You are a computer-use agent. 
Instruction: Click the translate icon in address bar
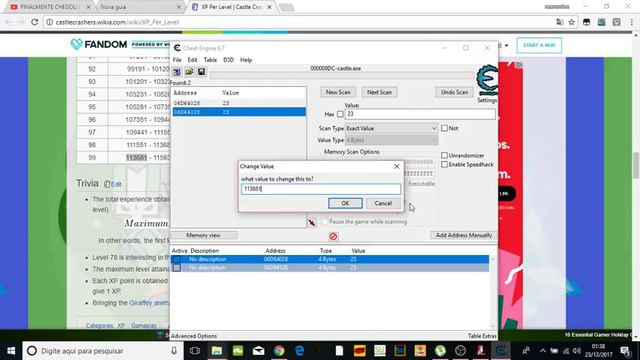(x=560, y=22)
